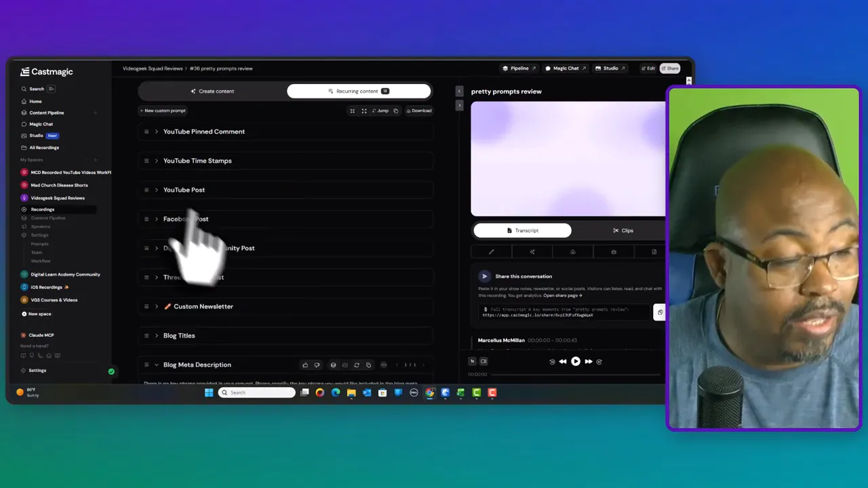Fast forward the recording audio
868x488 pixels.
(588, 361)
